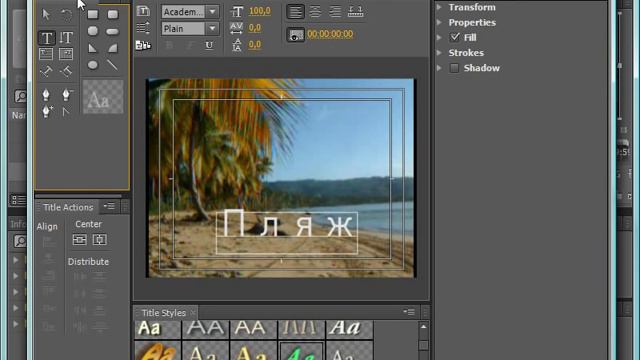Click the Пляж text in the preview

(x=287, y=223)
